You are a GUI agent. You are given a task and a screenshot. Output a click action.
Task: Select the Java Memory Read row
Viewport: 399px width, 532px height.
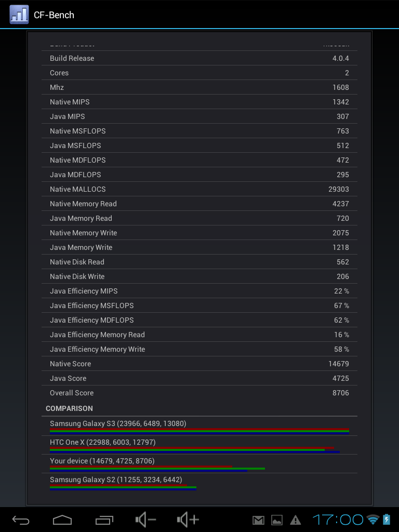pos(199,219)
